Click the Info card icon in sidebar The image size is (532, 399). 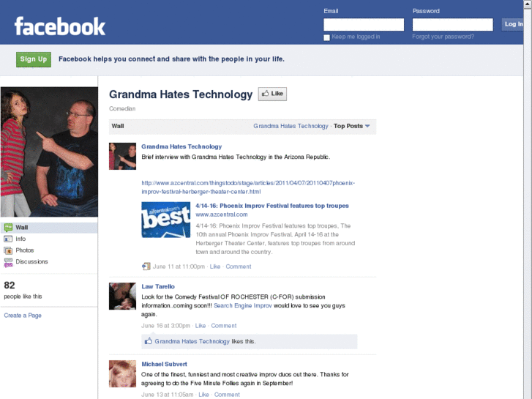coord(8,239)
